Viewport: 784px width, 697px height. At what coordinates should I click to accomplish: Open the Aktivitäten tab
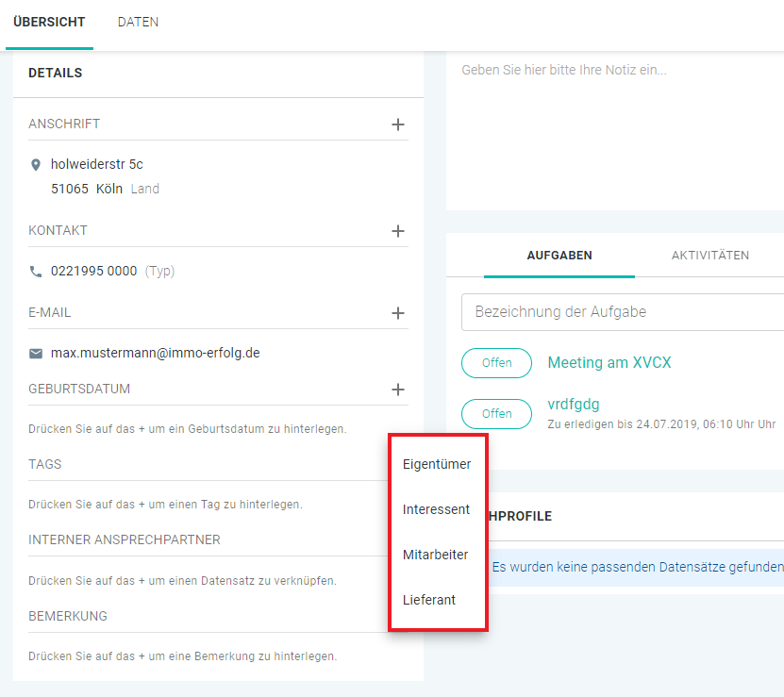(x=709, y=256)
